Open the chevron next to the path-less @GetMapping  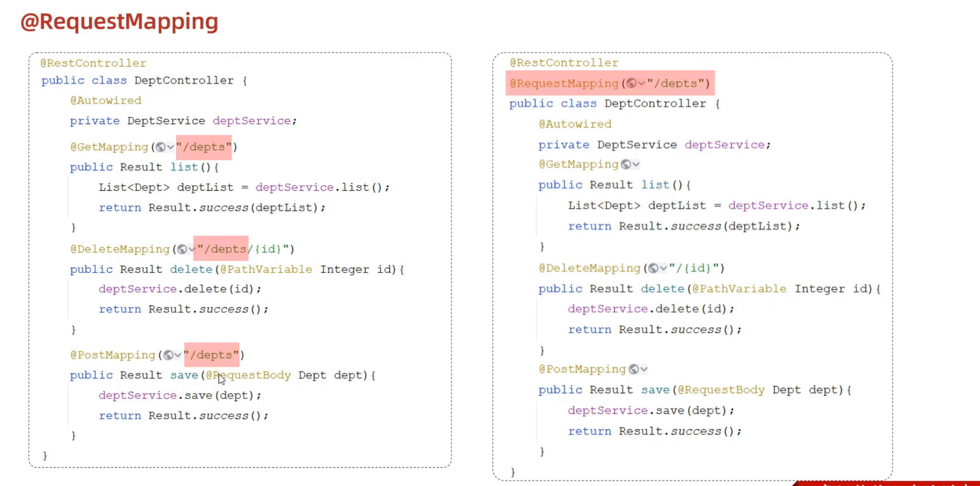636,164
